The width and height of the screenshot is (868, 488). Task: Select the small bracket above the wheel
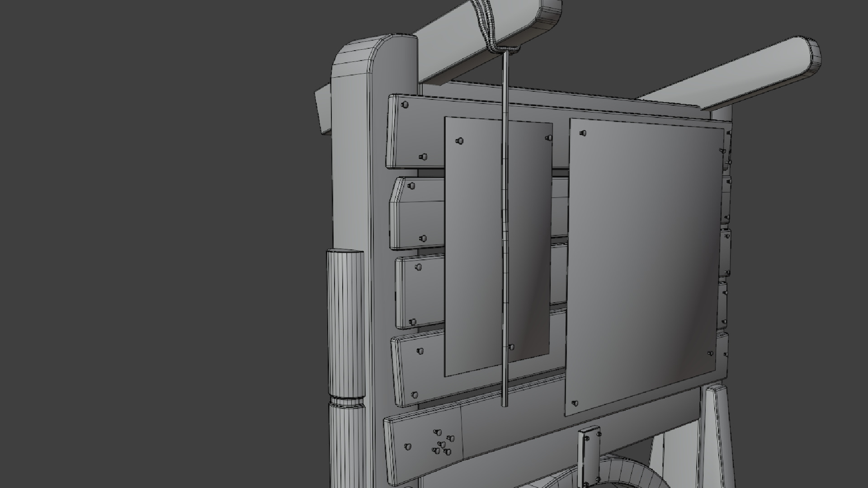tap(590, 456)
